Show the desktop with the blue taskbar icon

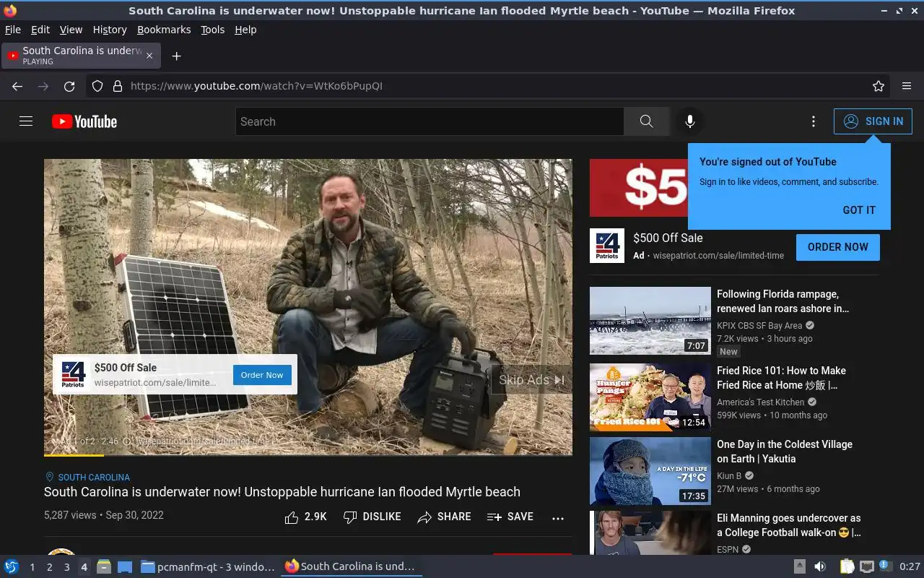pos(125,566)
